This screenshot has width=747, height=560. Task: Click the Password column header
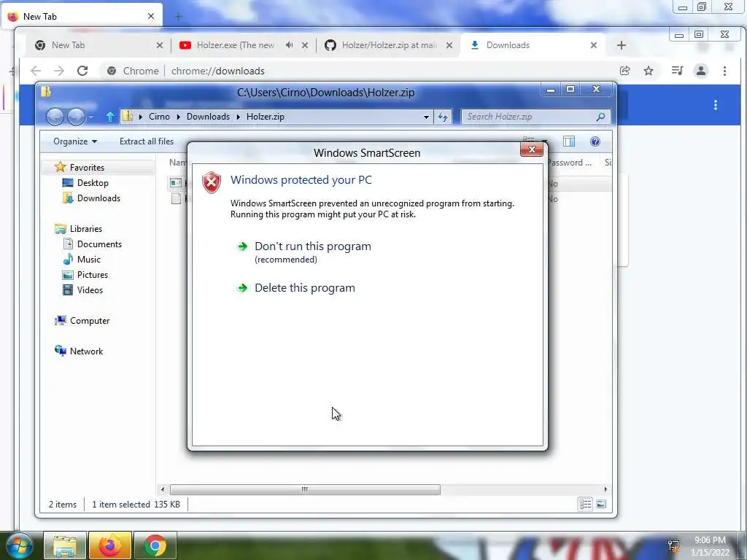(569, 163)
